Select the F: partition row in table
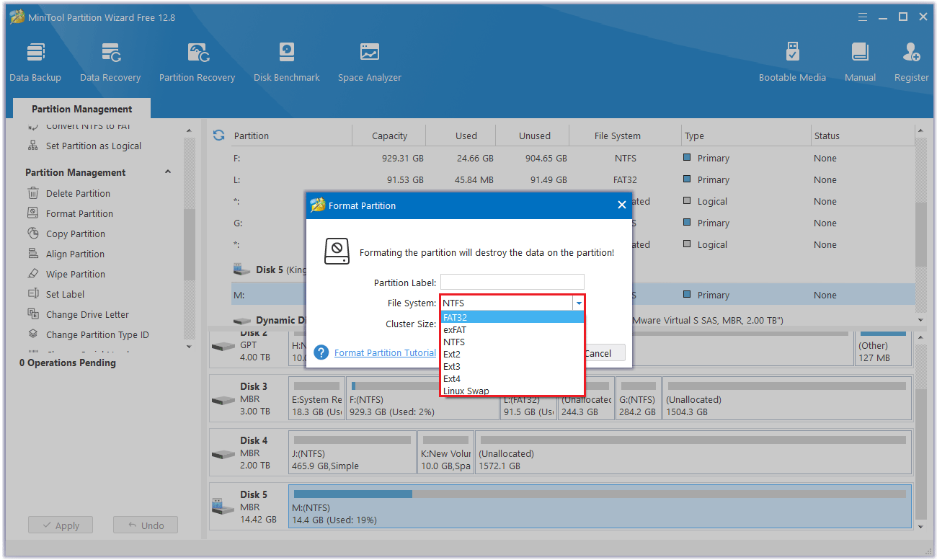 (572, 158)
